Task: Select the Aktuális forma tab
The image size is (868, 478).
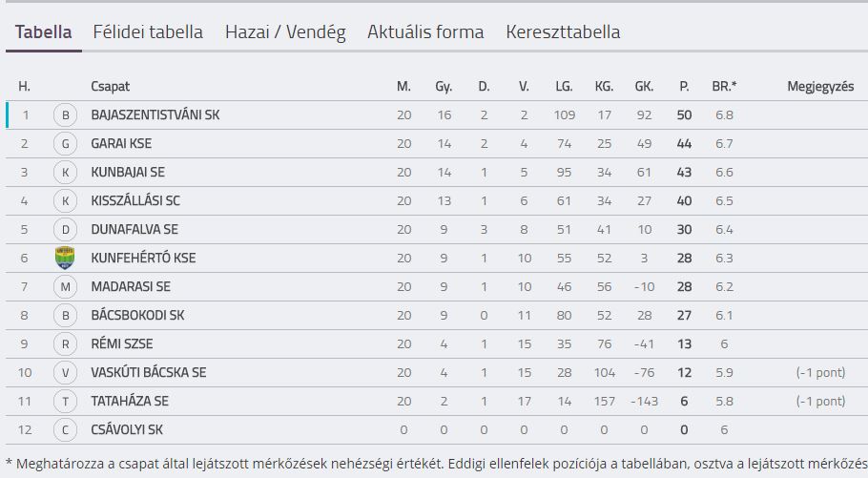Action: (x=425, y=32)
